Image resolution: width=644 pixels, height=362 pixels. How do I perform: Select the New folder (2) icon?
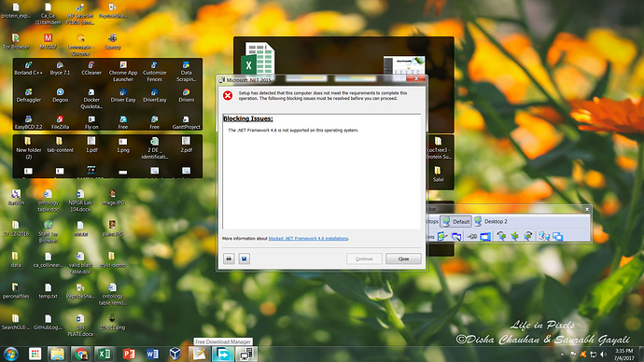(x=28, y=148)
